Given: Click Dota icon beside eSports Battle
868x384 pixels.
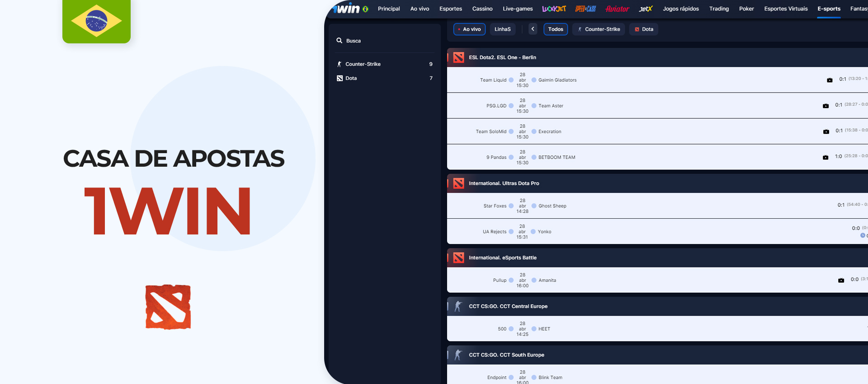Looking at the screenshot, I should 458,258.
